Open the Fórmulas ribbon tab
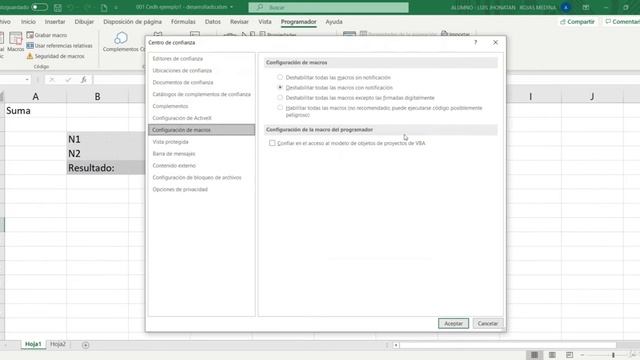Viewport: 640px width, 360px height. [x=183, y=22]
